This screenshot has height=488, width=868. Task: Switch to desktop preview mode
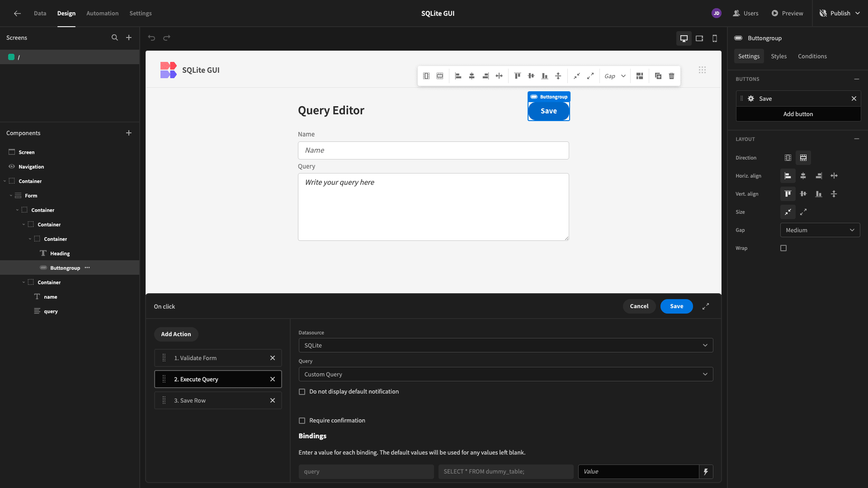tap(684, 38)
